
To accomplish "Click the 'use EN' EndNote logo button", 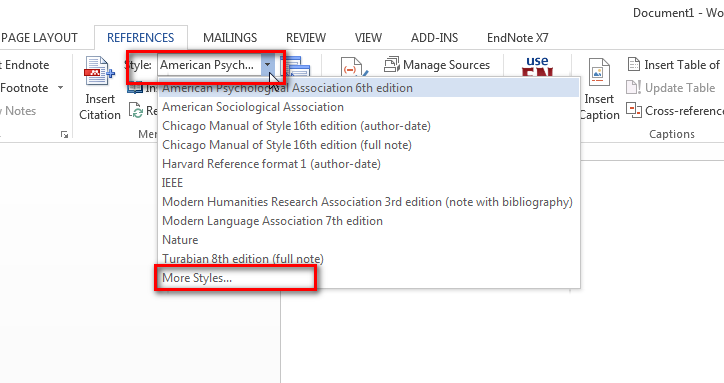I will (537, 66).
